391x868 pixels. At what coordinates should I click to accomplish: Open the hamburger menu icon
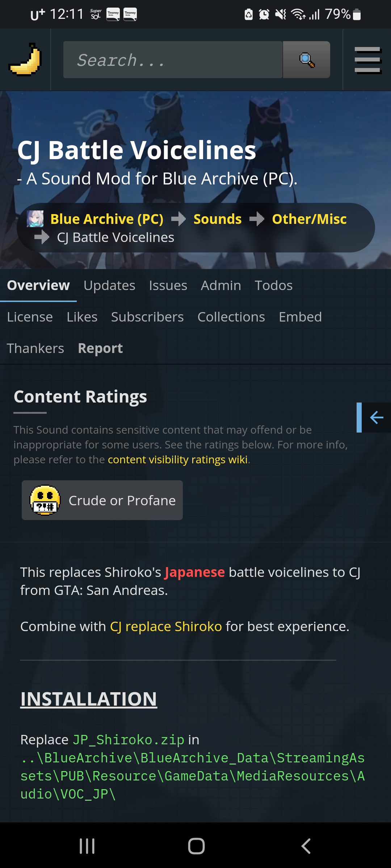[367, 60]
